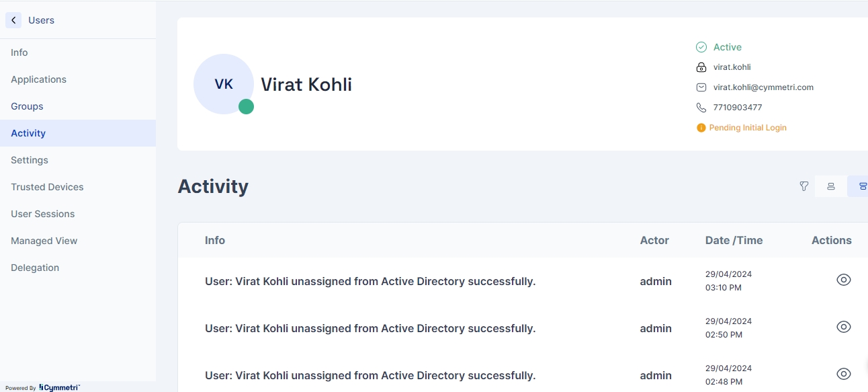868x392 pixels.
Task: Click the lock icon beside the username
Action: pyautogui.click(x=701, y=67)
